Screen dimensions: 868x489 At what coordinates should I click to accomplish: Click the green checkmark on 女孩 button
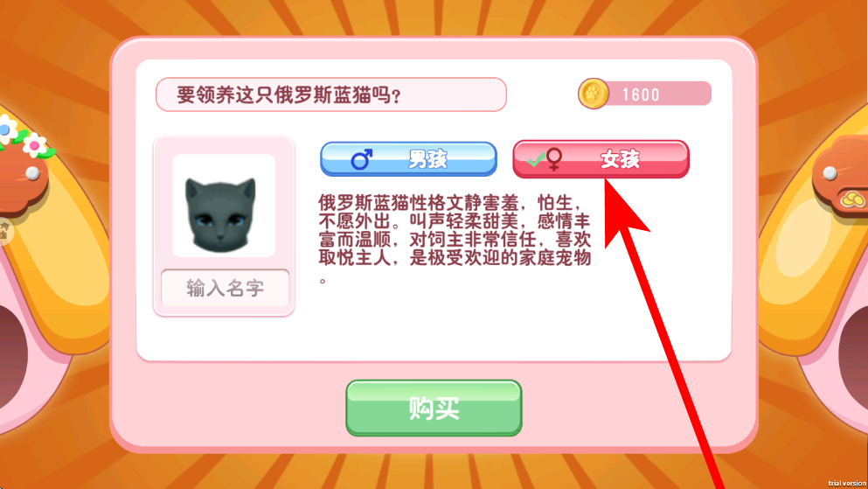[535, 161]
